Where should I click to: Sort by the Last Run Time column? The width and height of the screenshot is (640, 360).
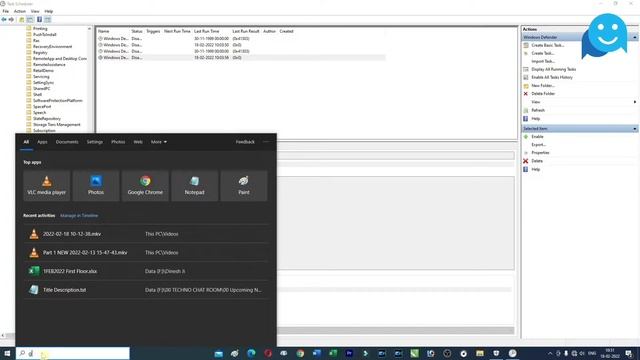207,31
